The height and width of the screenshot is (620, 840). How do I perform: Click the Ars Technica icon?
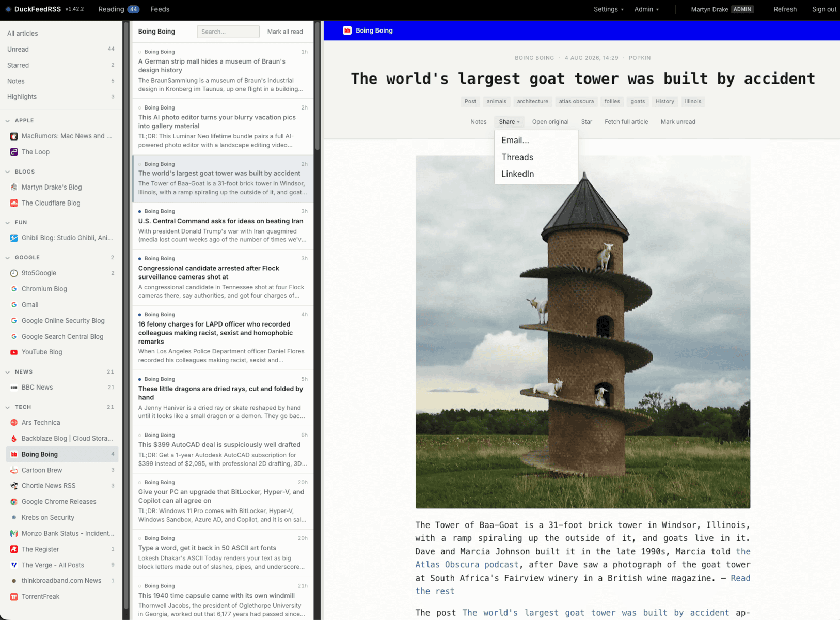(14, 423)
